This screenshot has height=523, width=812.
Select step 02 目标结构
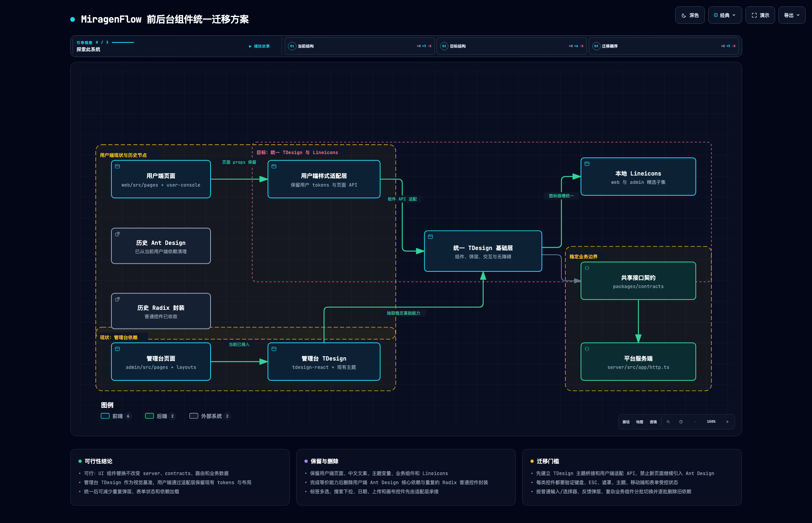tap(511, 46)
